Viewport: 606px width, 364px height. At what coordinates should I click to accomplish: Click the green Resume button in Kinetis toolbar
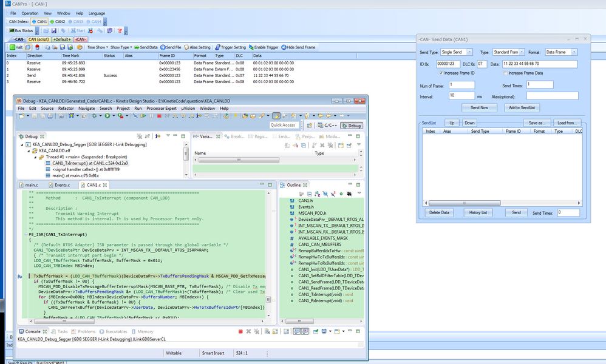click(143, 115)
